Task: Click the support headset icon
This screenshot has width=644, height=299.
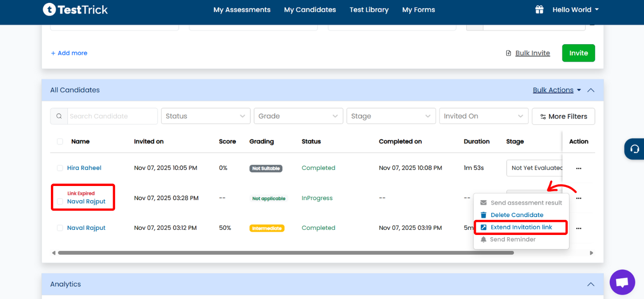Action: (635, 149)
